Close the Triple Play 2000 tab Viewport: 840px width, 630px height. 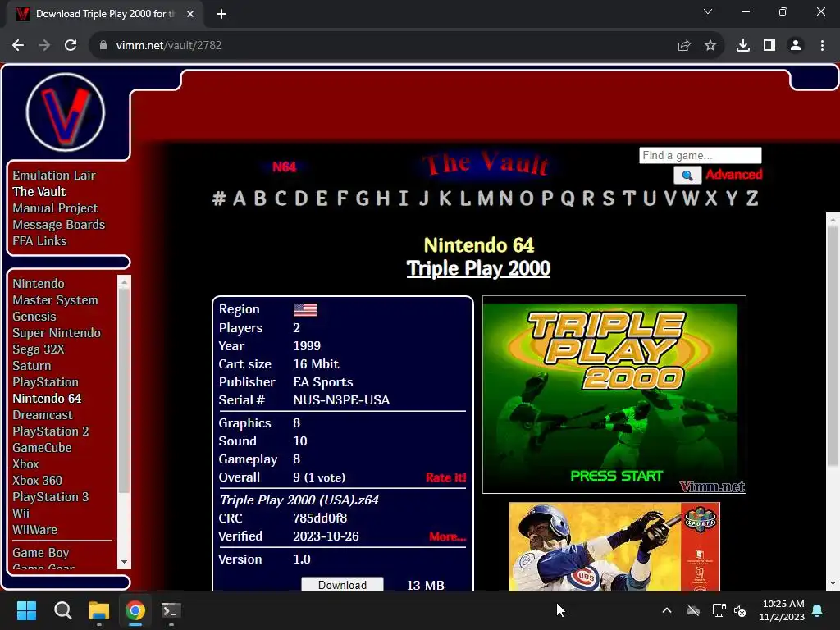click(x=190, y=14)
